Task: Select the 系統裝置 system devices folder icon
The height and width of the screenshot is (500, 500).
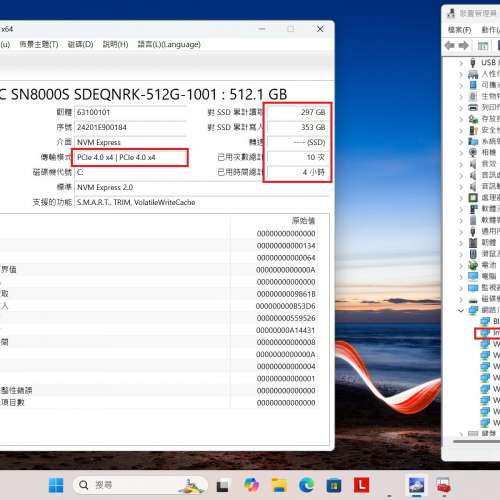Action: (473, 141)
